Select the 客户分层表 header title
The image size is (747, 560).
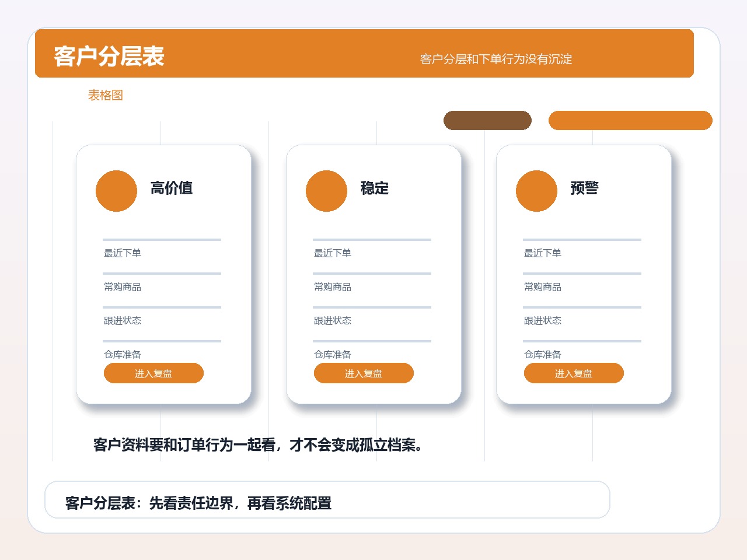[x=109, y=57]
